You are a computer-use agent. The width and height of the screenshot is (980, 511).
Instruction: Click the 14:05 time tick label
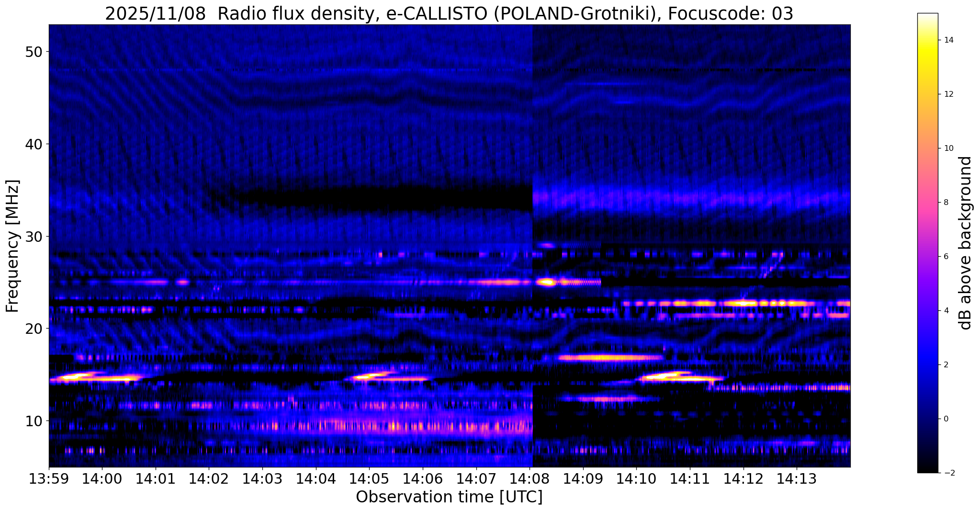point(369,479)
